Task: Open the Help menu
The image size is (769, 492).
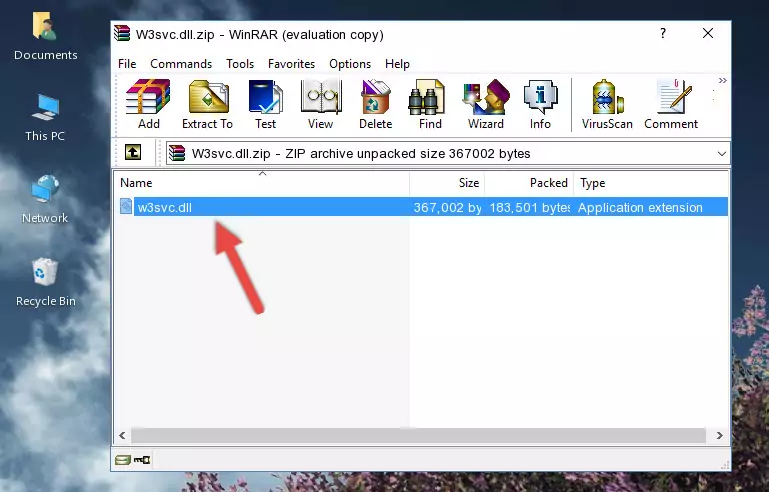Action: coord(397,64)
